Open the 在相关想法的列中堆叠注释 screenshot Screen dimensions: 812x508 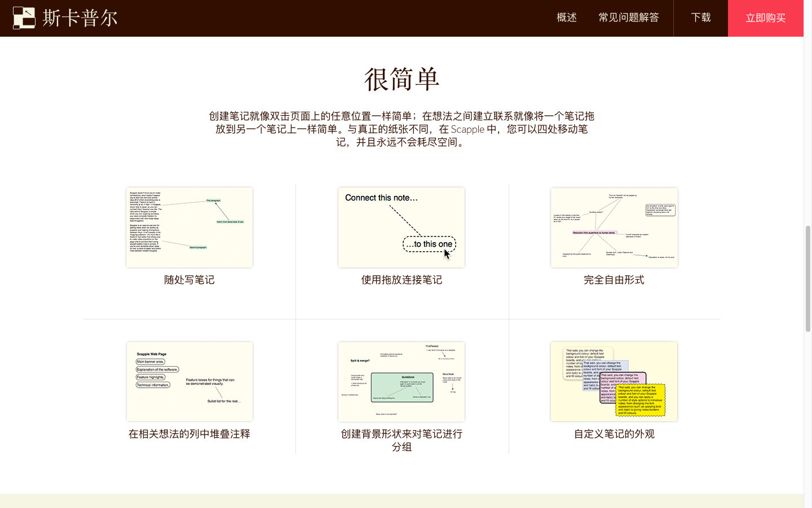[x=189, y=381]
